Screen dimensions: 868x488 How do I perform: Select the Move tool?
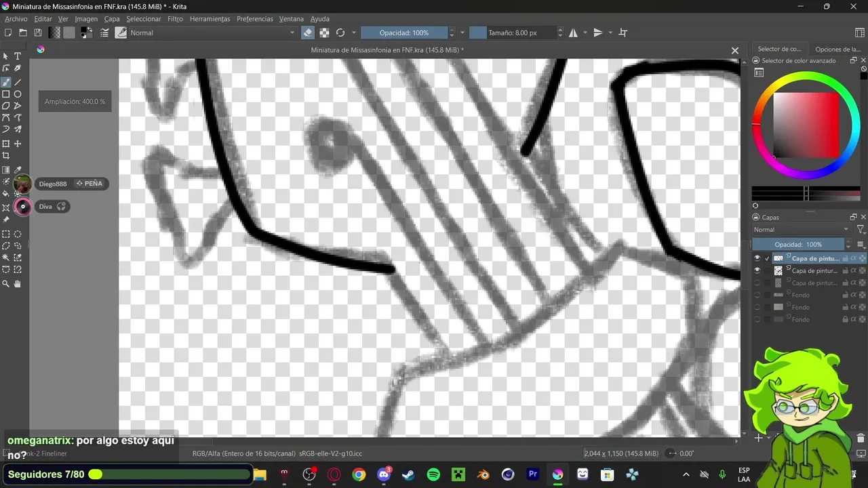18,144
